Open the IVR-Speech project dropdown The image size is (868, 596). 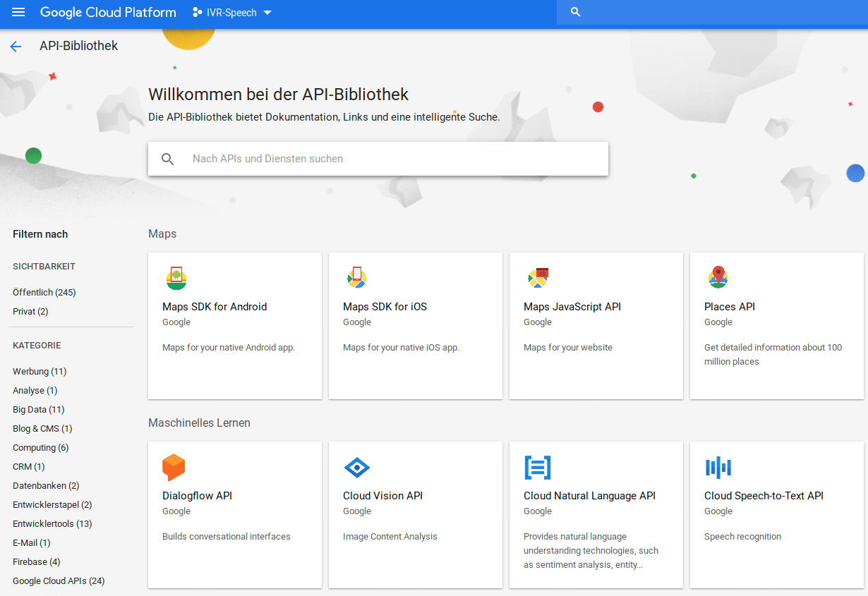tap(232, 12)
